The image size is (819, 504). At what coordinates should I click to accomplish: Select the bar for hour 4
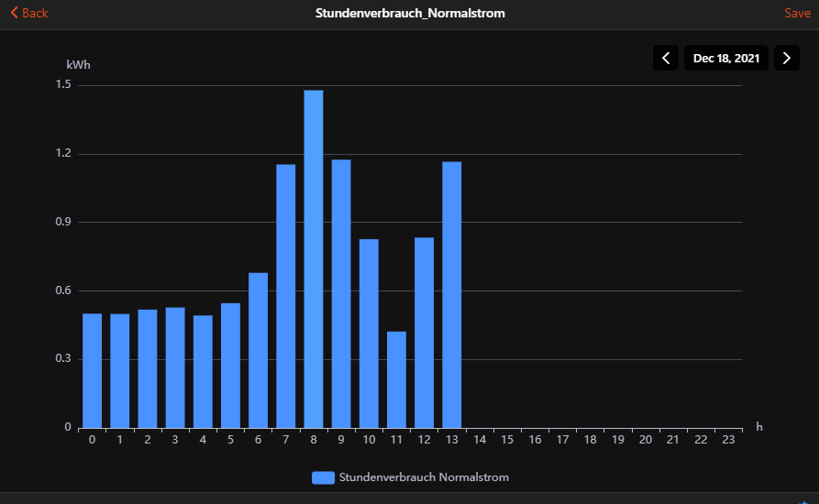[x=203, y=371]
